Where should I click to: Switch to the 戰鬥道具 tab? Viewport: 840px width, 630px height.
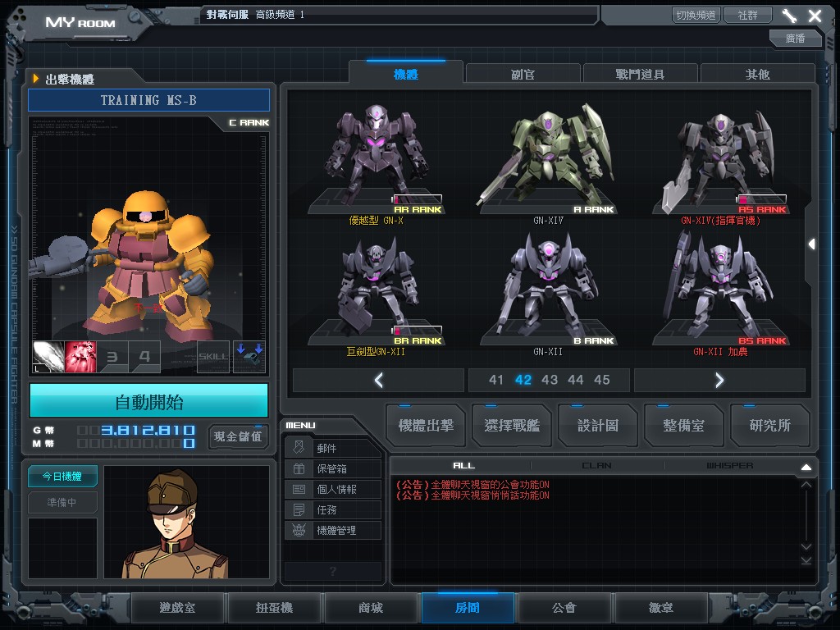(640, 74)
